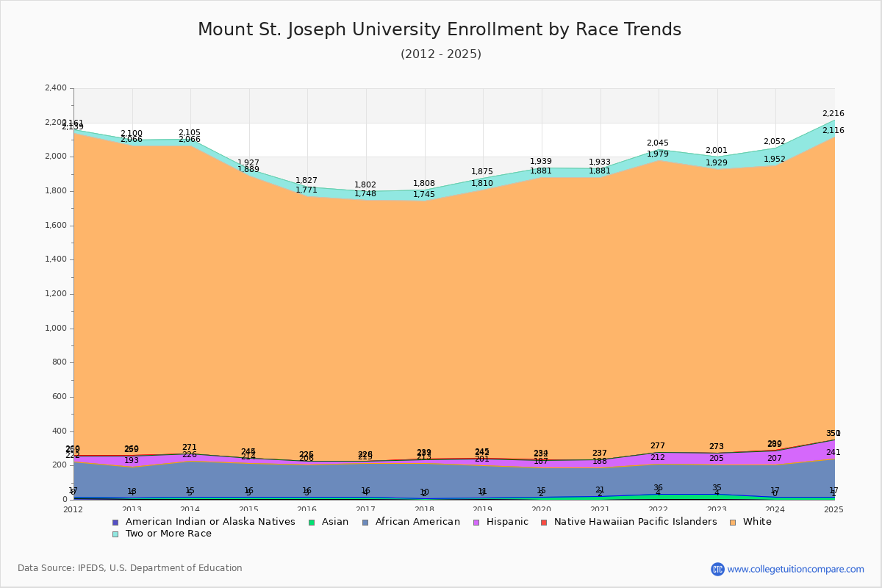Click the 2,116 data label for 2025
The image size is (882, 588).
(833, 131)
